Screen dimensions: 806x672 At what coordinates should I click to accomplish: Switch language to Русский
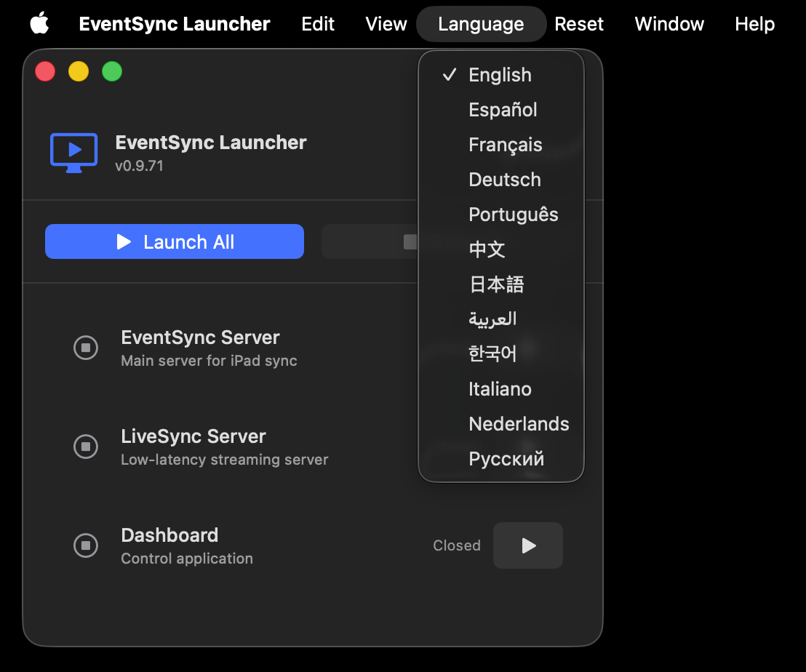click(x=501, y=460)
